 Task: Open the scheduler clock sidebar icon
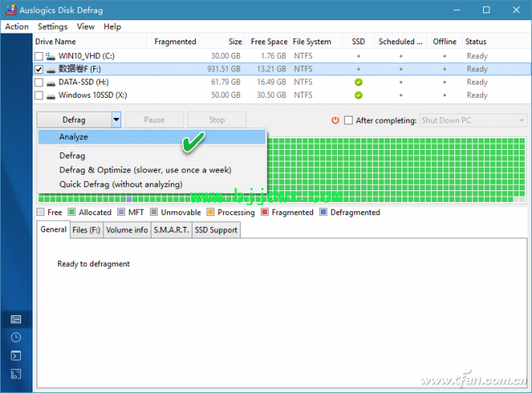pyautogui.click(x=16, y=337)
